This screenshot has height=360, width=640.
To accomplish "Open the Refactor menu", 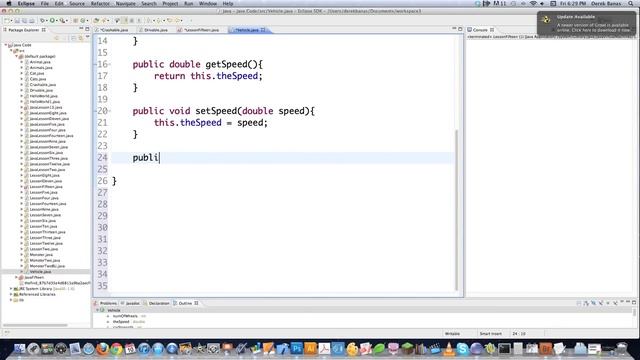I will tap(100, 3).
